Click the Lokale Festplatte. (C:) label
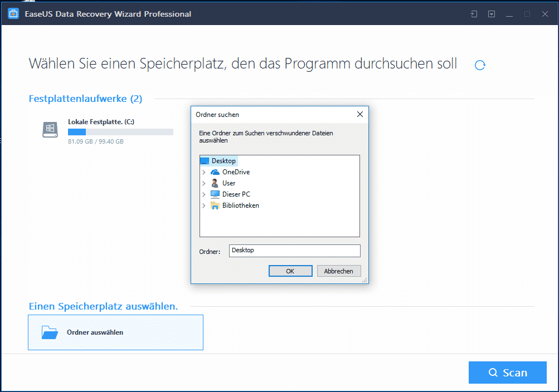The height and width of the screenshot is (392, 559). pyautogui.click(x=101, y=122)
